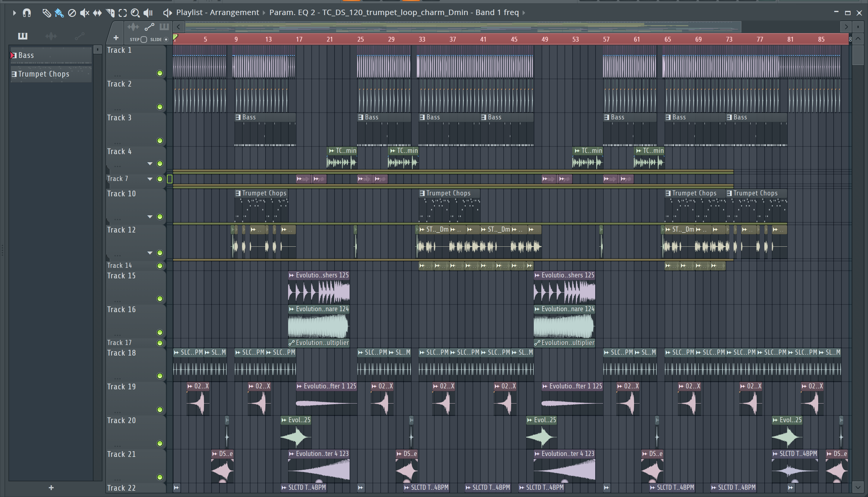Image resolution: width=868 pixels, height=497 pixels.
Task: Mute Track 10 with green toggle
Action: pos(160,217)
